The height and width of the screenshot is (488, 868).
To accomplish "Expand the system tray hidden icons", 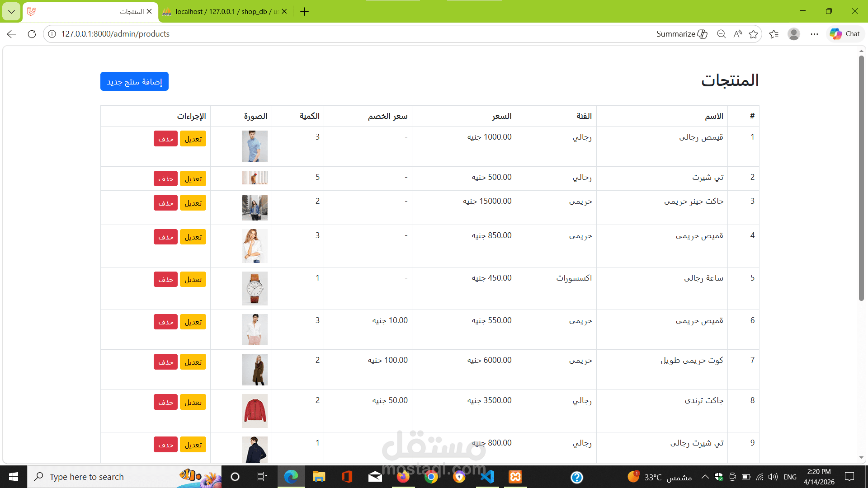I will pos(705,477).
